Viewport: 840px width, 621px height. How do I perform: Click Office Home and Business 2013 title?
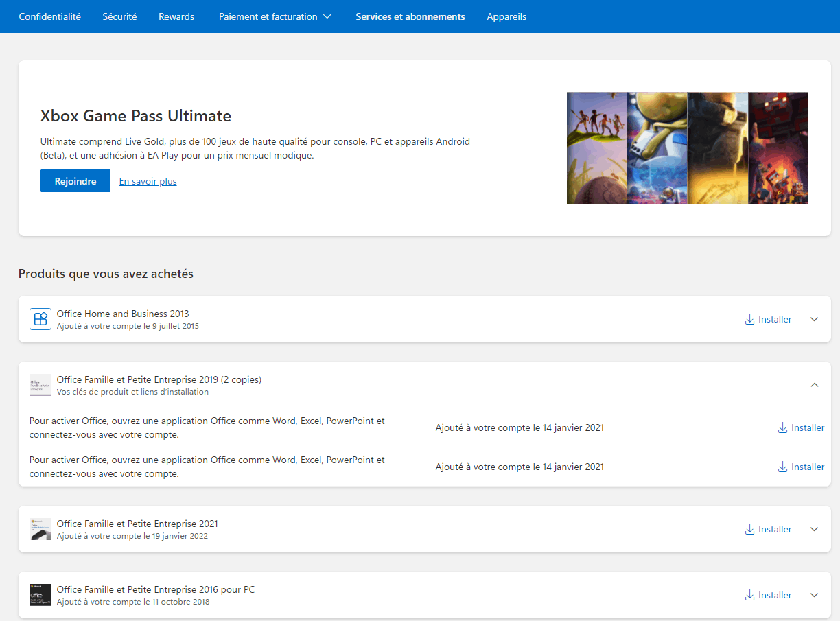123,314
